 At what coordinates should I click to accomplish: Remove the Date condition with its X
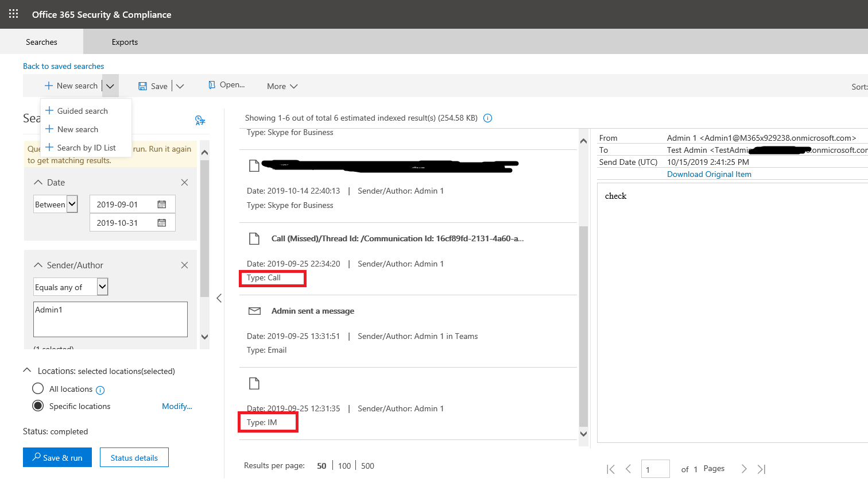pyautogui.click(x=184, y=183)
